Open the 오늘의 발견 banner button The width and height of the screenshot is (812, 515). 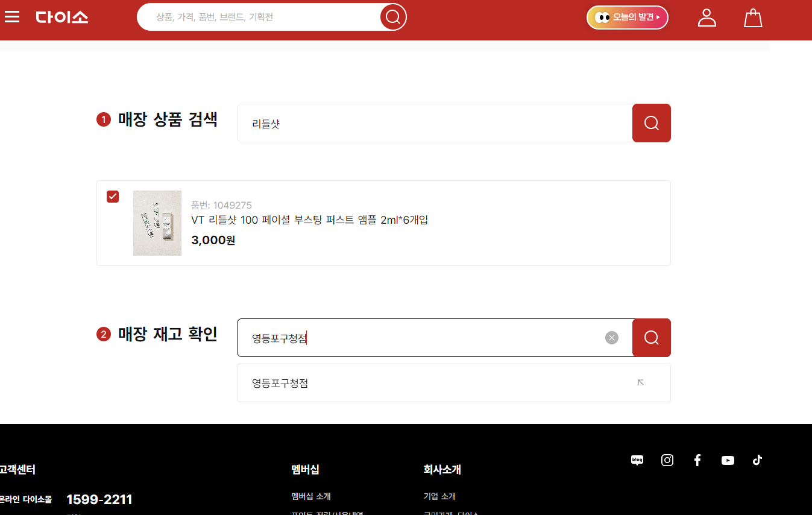coord(627,17)
